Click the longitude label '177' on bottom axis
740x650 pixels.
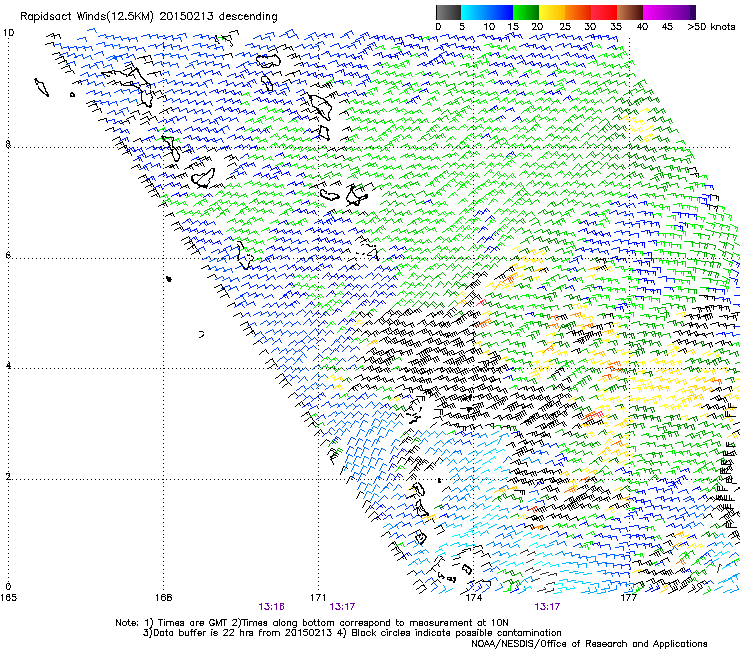628,597
